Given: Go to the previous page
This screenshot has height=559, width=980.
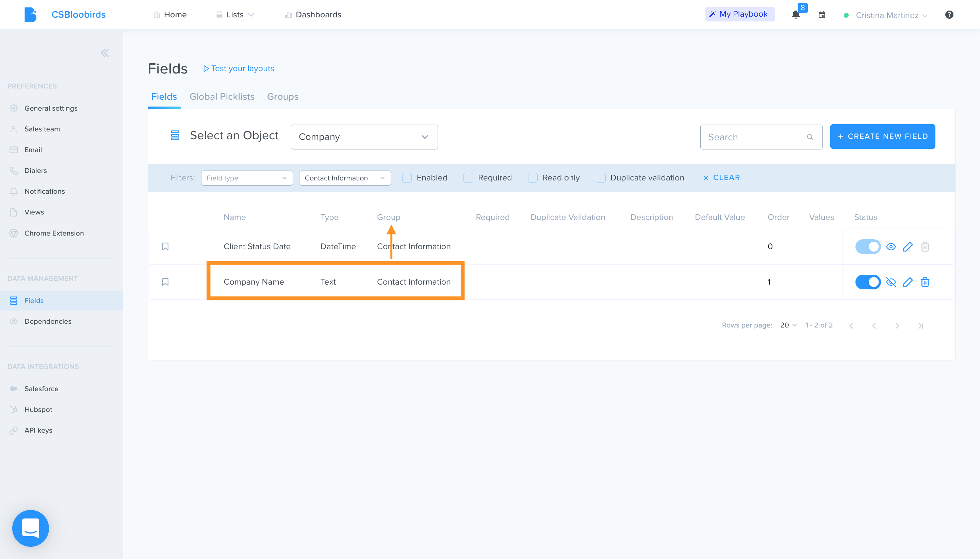Looking at the screenshot, I should click(874, 325).
